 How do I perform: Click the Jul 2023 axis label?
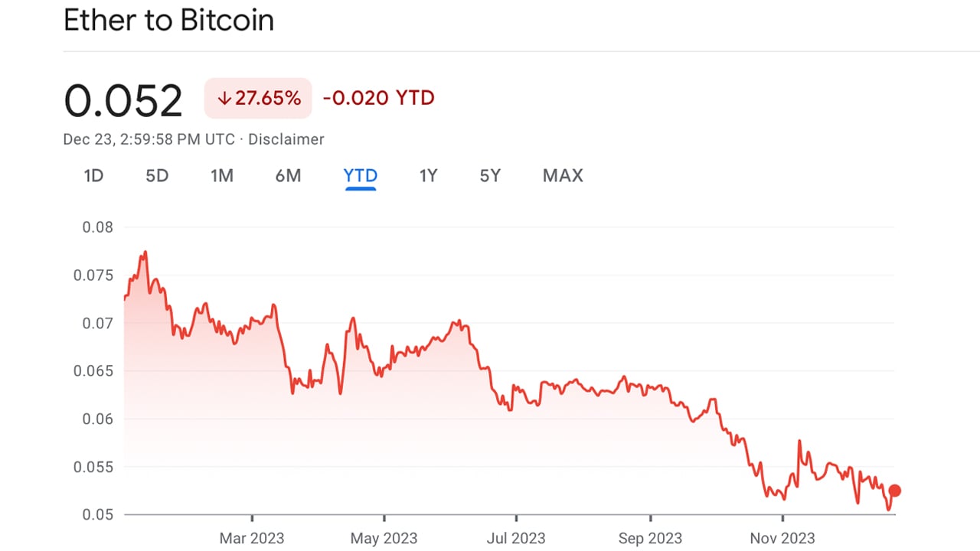coord(516,538)
